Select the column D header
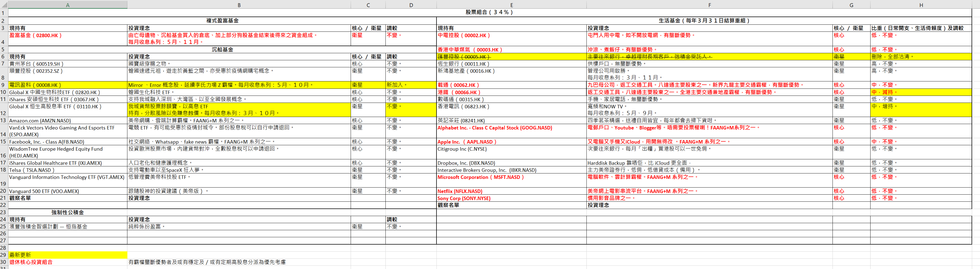Image resolution: width=980 pixels, height=269 pixels. point(411,5)
